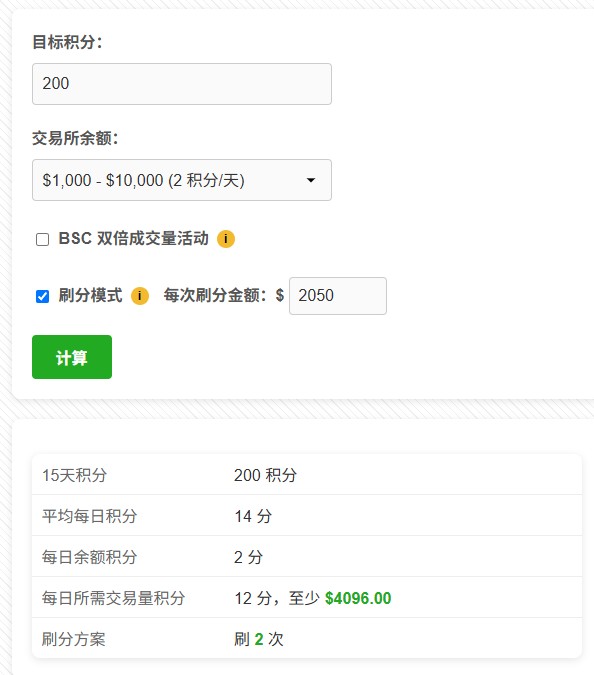Focus the 目标积分 input field containing 200

tap(182, 84)
